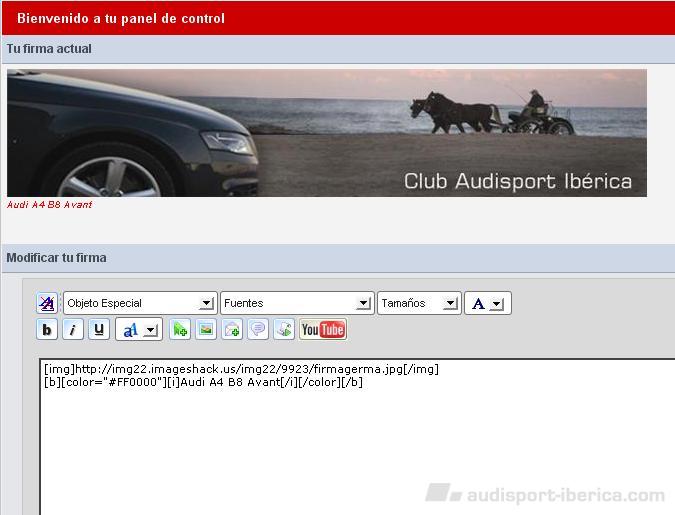Click the [b][color] BBCode line in editor
Screen dimensions: 675x515
click(203, 382)
